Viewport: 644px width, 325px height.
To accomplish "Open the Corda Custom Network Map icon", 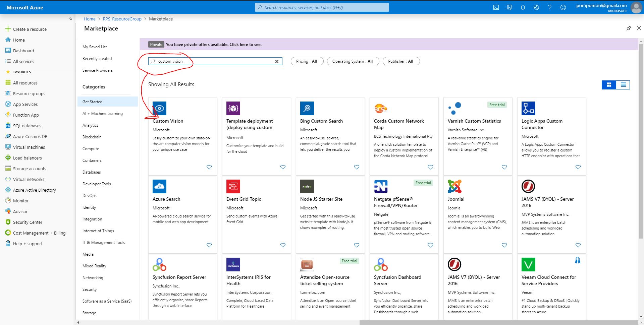I will [x=381, y=108].
